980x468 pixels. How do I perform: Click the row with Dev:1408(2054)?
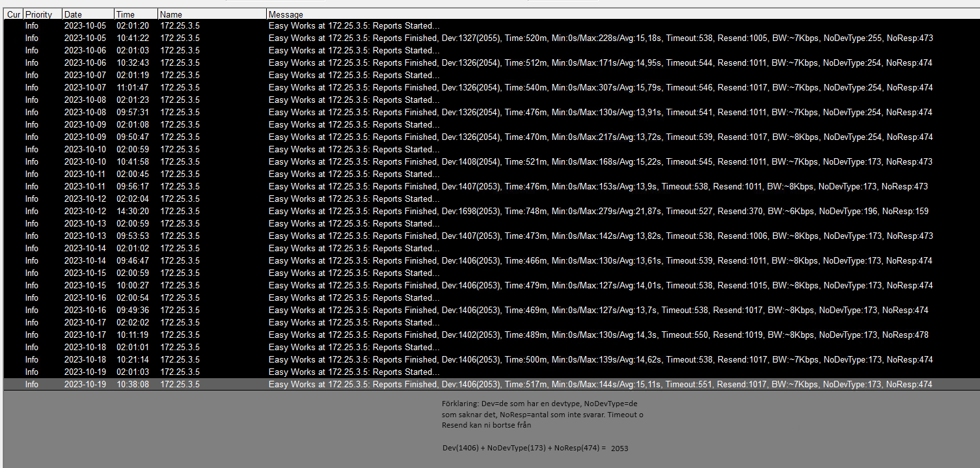491,162
